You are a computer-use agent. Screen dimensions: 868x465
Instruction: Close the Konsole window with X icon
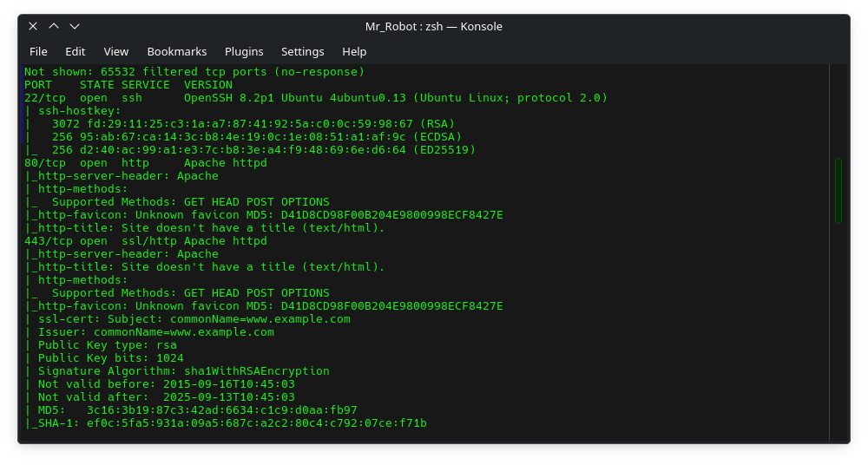[x=33, y=26]
